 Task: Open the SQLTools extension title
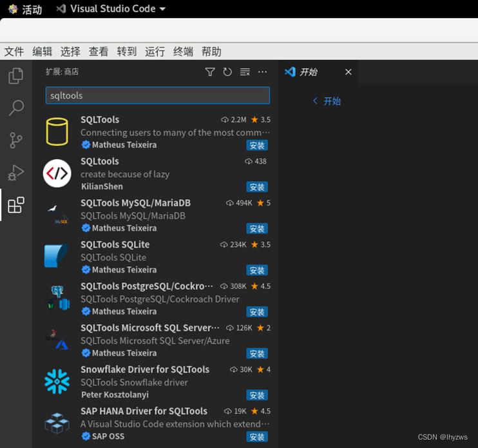(100, 119)
